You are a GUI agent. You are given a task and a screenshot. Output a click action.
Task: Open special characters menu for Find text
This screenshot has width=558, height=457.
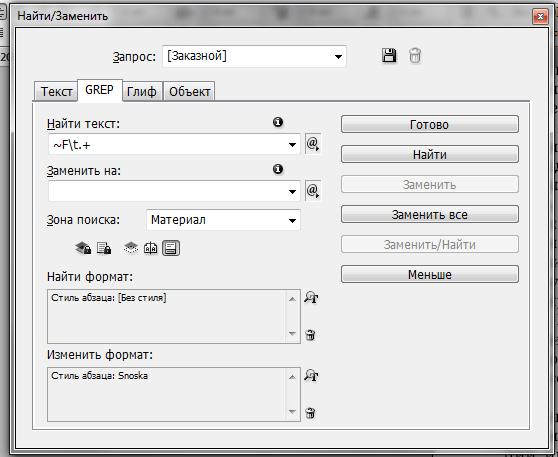click(x=313, y=144)
